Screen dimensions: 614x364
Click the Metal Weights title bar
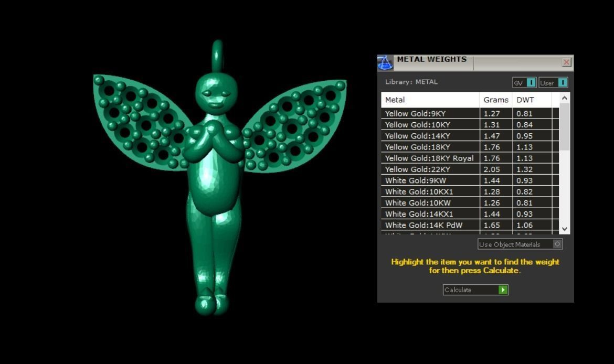click(x=476, y=62)
